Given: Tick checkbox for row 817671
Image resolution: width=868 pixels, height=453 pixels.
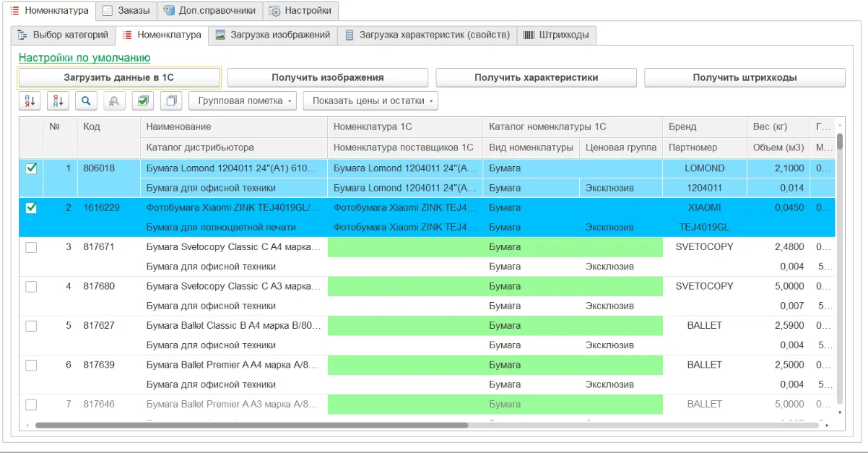Looking at the screenshot, I should tap(31, 247).
